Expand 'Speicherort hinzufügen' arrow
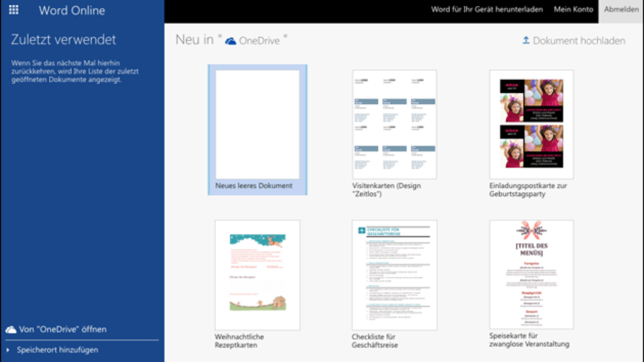The width and height of the screenshot is (644, 362). (x=8, y=350)
